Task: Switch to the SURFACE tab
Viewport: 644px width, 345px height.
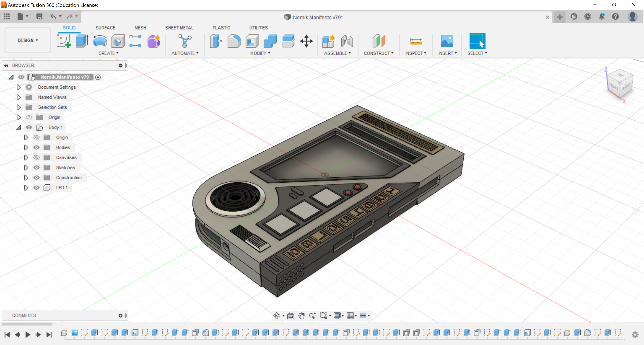Action: click(105, 28)
